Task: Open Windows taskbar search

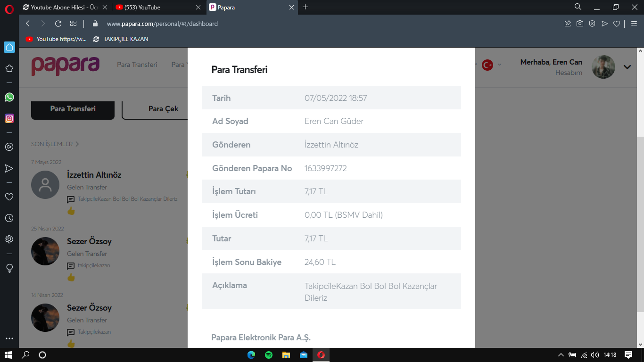Action: (x=25, y=355)
